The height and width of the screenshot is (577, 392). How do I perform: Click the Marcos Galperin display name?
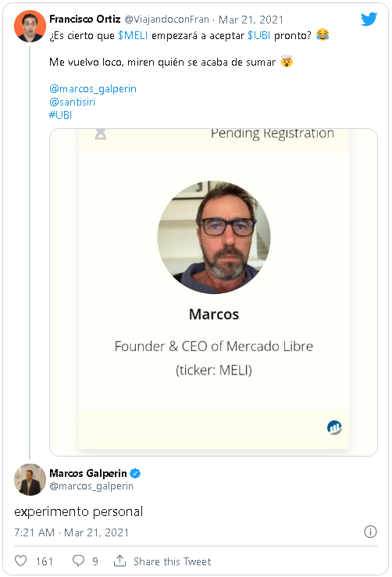point(88,473)
